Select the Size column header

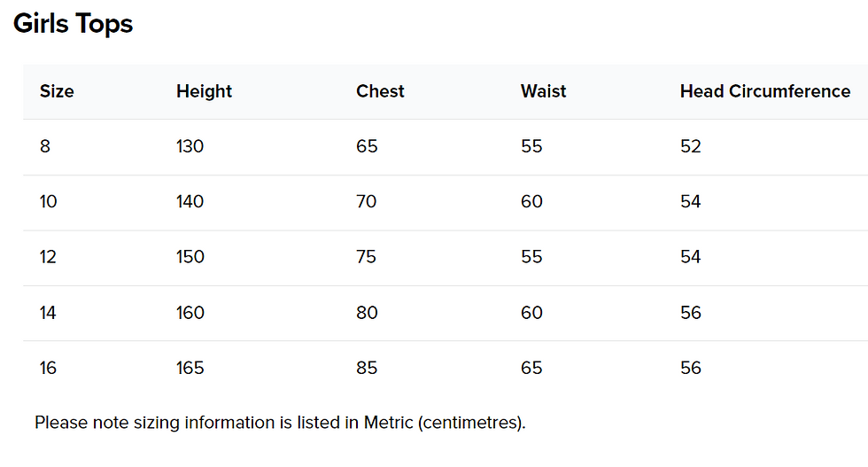point(57,91)
